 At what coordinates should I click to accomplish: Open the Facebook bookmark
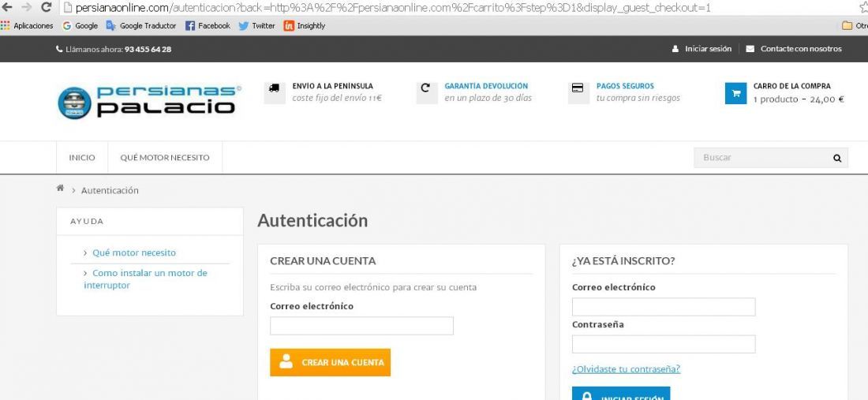click(x=208, y=25)
